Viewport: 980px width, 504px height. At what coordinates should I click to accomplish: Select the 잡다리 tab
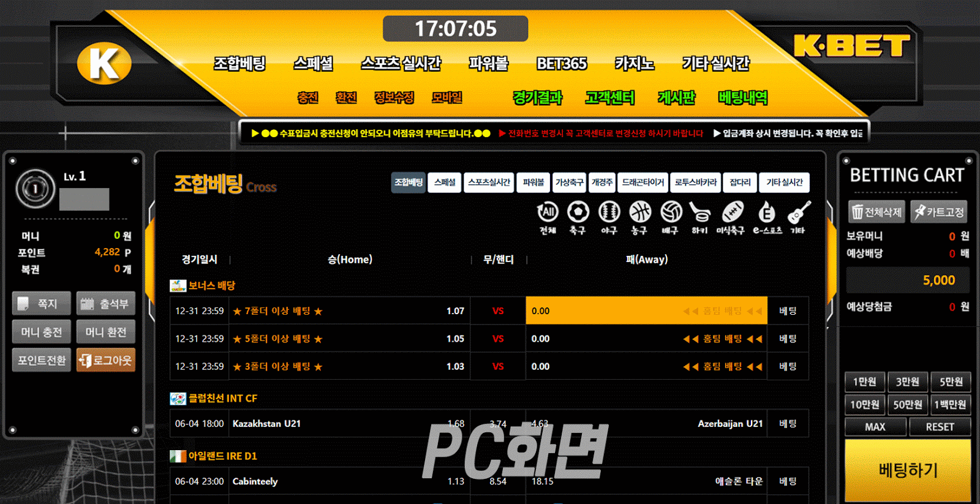point(740,182)
